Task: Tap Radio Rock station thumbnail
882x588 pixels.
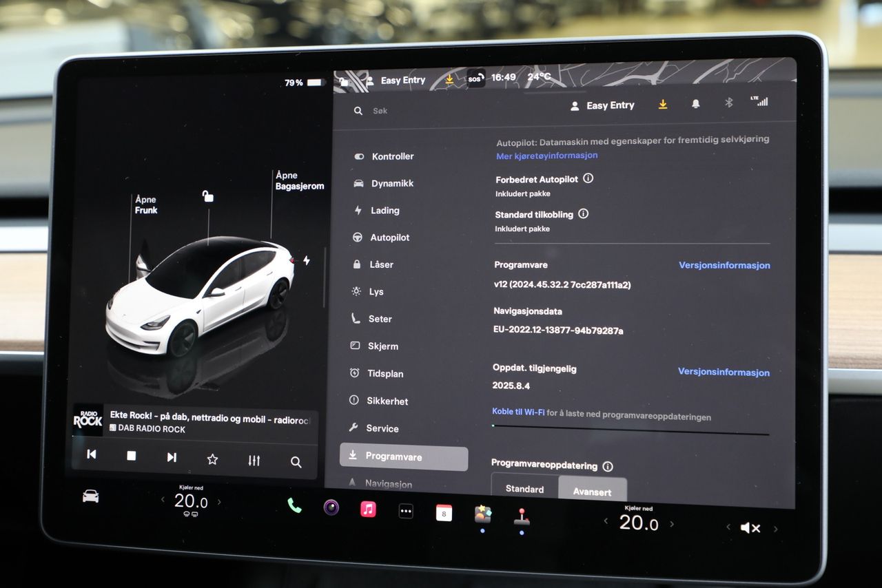Action: click(x=88, y=419)
